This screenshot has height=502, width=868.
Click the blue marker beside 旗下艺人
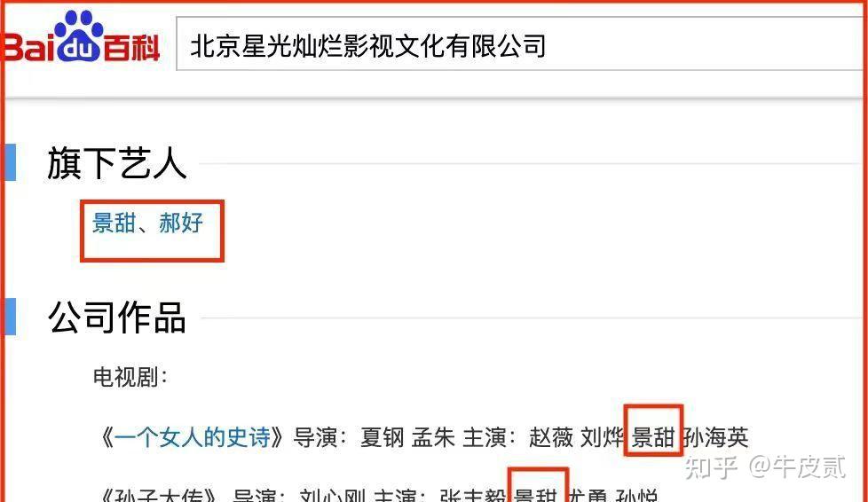pos(10,162)
